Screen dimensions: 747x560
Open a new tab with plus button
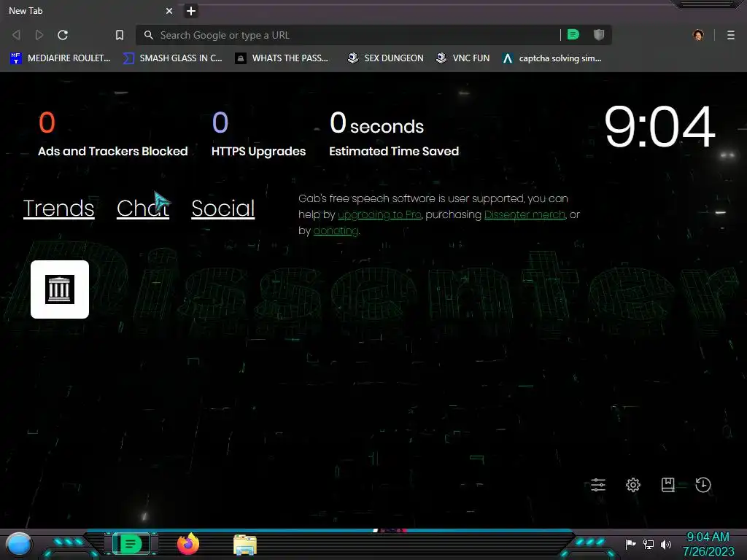tap(191, 11)
